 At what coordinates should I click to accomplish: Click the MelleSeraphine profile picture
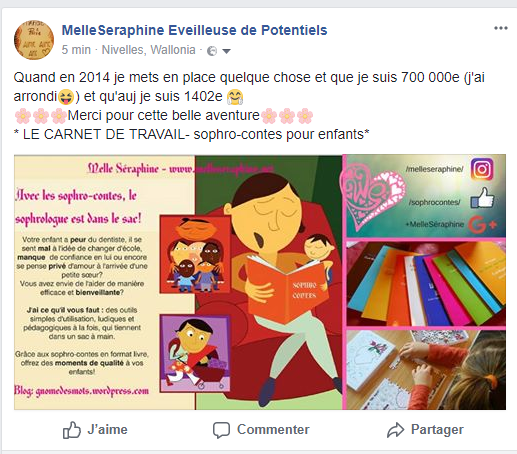click(34, 40)
